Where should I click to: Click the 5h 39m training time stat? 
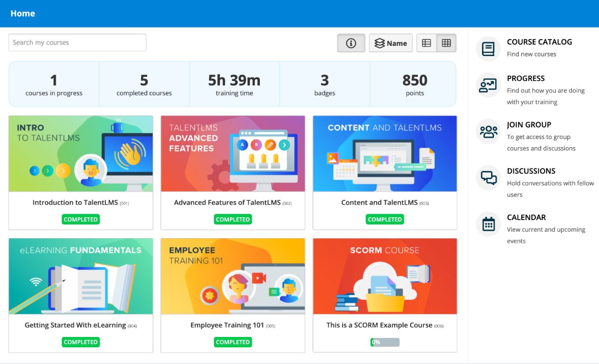click(234, 84)
